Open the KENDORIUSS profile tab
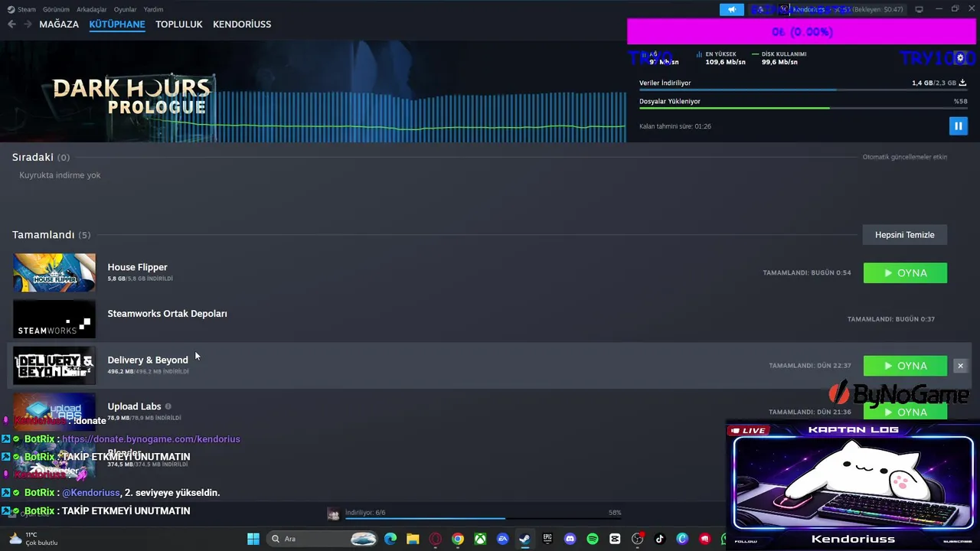 (x=242, y=24)
